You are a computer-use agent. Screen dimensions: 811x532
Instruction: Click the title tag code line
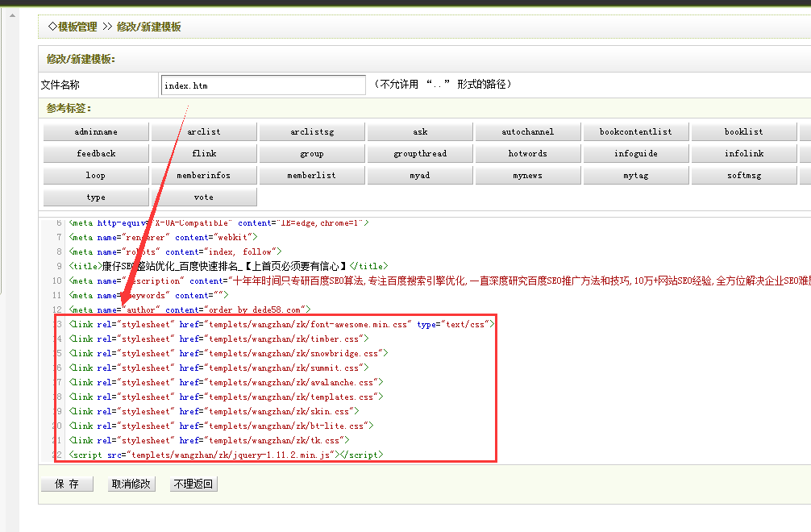pos(229,266)
